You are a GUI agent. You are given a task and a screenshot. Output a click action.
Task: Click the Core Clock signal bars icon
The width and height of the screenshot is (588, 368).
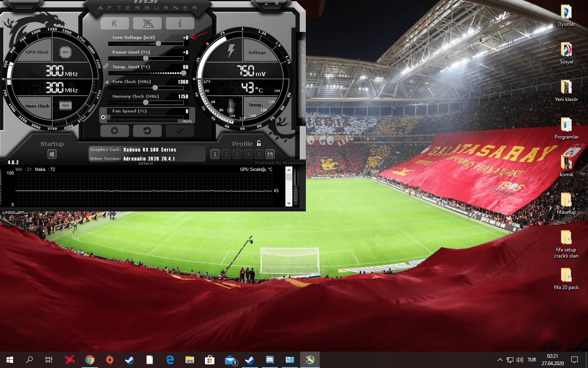point(107,82)
